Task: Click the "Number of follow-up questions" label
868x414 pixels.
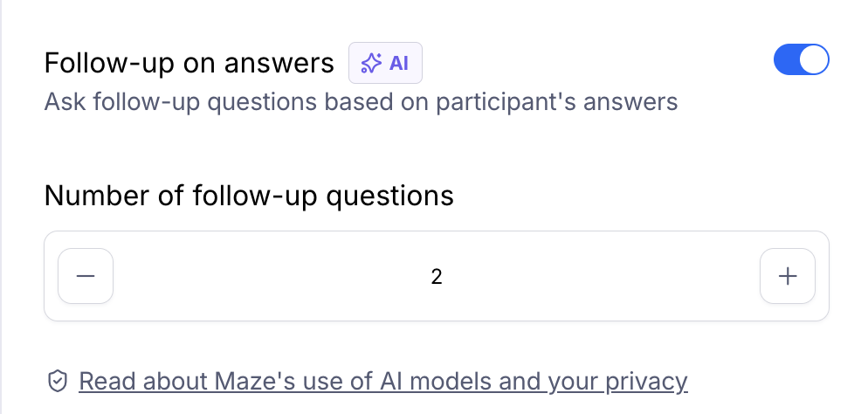Action: coord(249,195)
